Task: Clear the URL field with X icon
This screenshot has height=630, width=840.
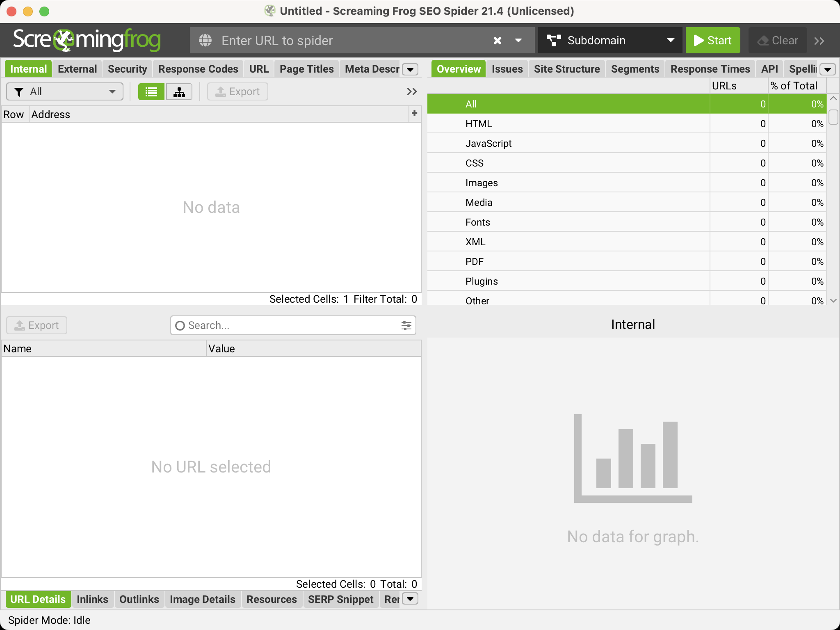Action: pos(497,41)
